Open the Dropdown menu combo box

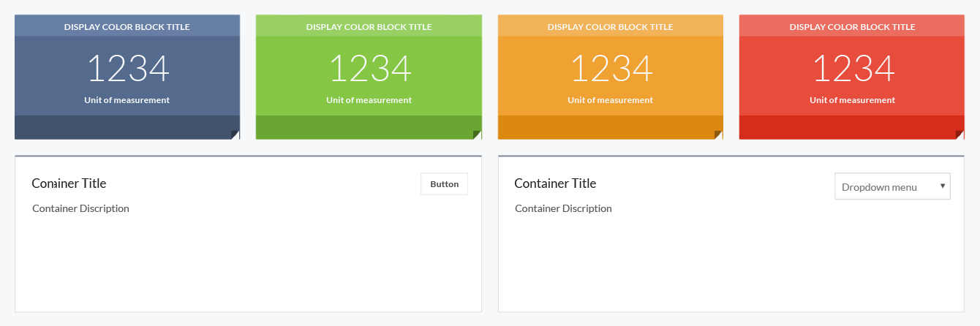click(892, 186)
